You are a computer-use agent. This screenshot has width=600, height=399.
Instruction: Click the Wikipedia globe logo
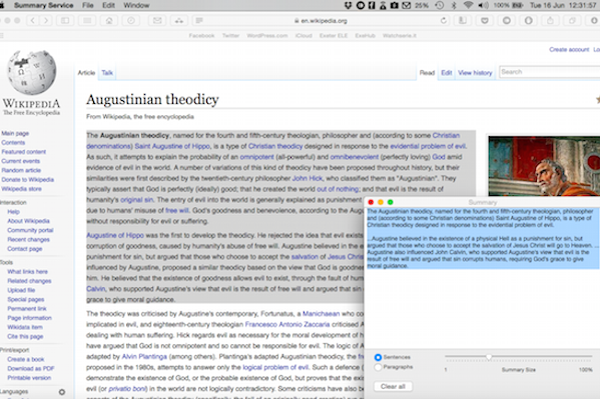32,72
